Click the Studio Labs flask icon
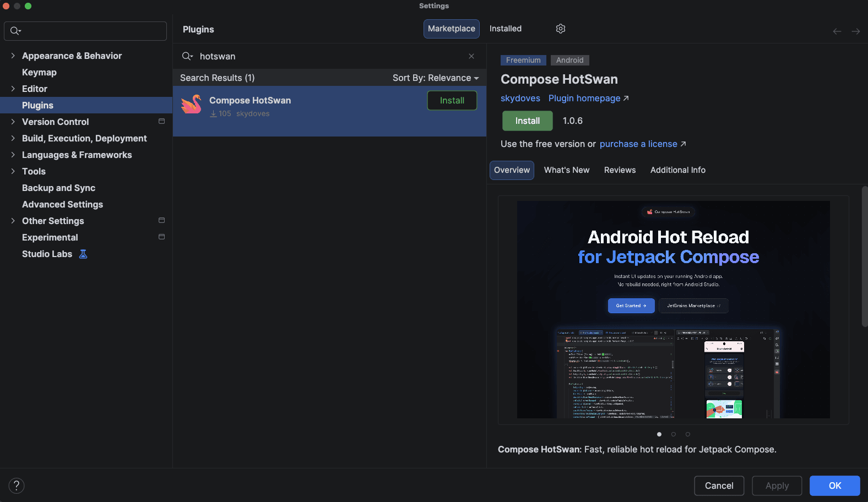 click(83, 254)
